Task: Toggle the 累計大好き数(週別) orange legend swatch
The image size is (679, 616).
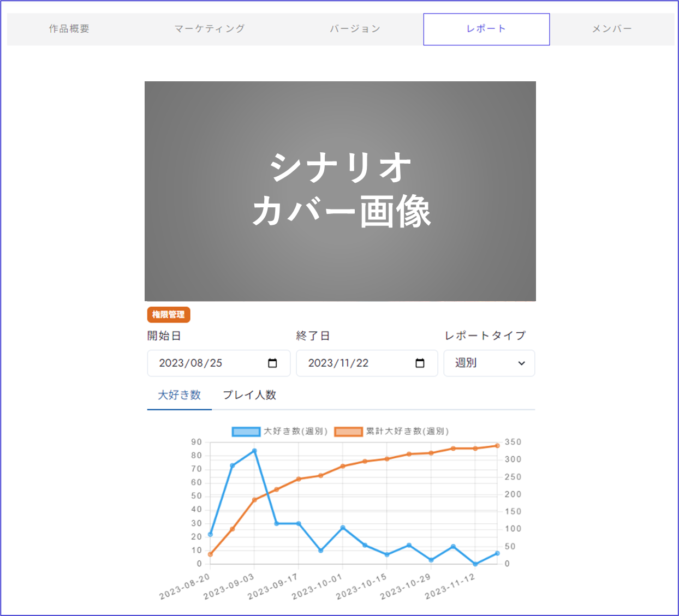Action: pyautogui.click(x=348, y=432)
